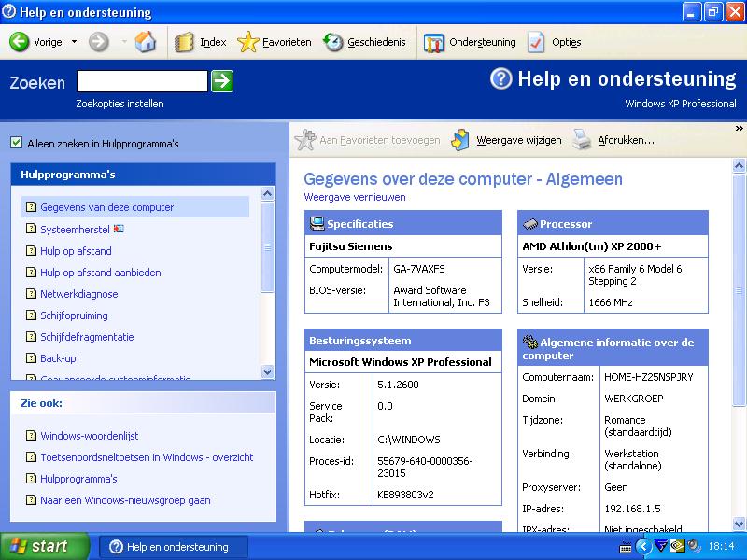Click the green Back arrow icon

[x=20, y=42]
